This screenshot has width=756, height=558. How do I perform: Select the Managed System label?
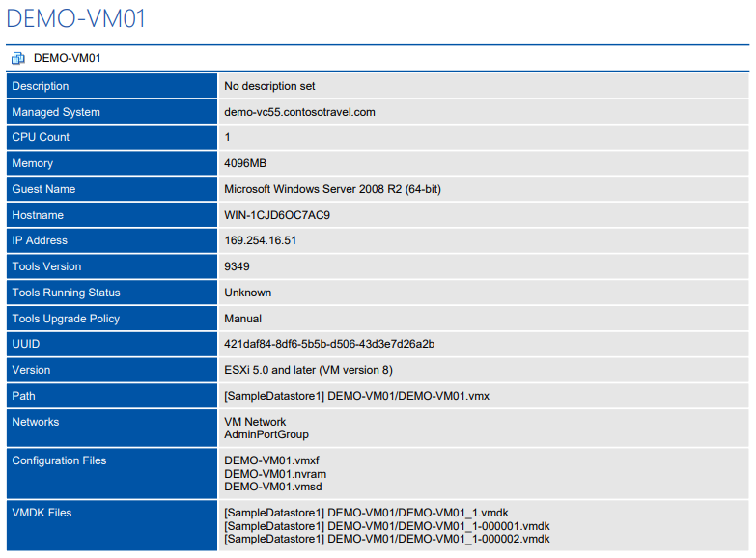point(56,112)
